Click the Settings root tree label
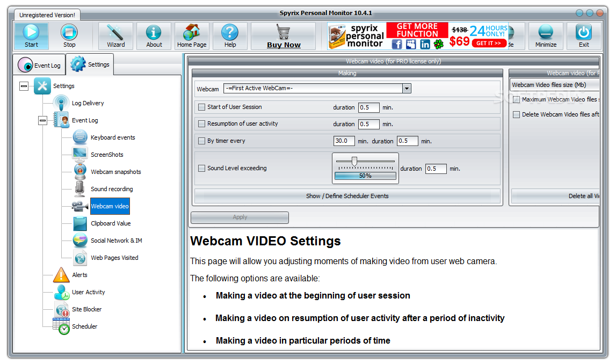This screenshot has height=364, width=616. [x=64, y=86]
